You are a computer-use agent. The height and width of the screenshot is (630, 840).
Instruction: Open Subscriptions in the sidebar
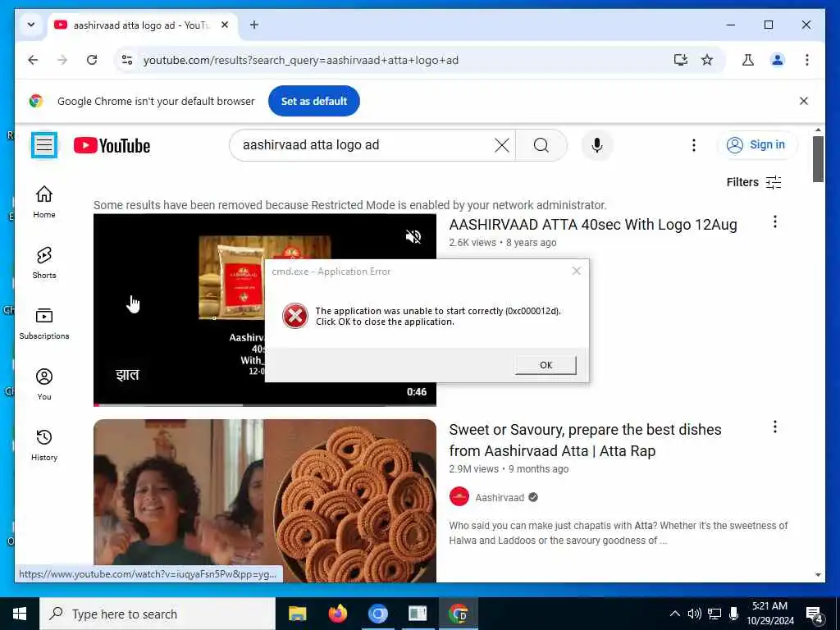pyautogui.click(x=44, y=323)
